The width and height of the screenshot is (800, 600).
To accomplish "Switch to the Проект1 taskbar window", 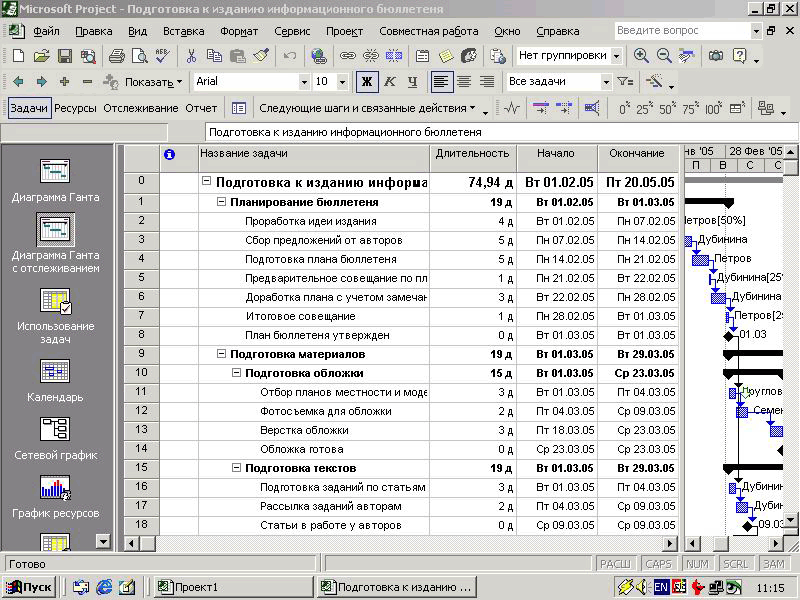I will [234, 587].
